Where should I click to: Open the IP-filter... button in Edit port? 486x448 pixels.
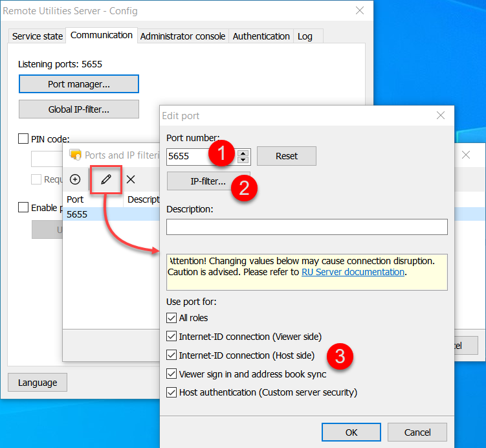tap(208, 181)
